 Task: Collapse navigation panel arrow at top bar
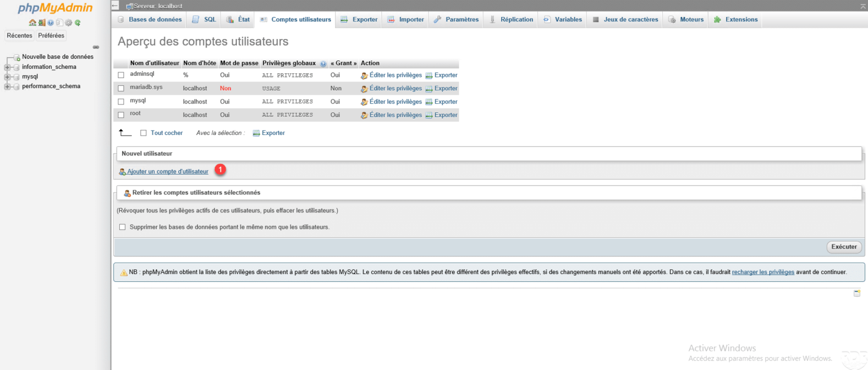(115, 6)
